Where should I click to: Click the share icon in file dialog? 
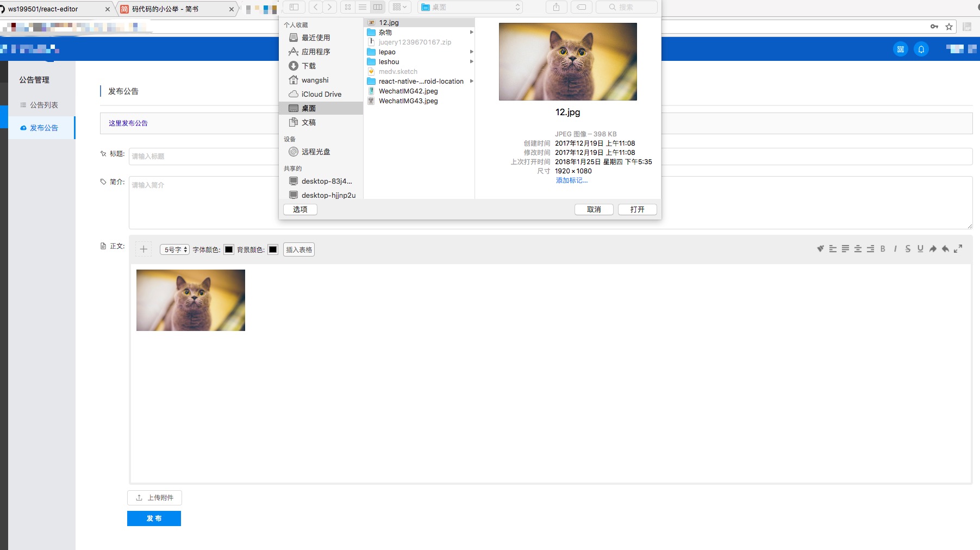click(x=556, y=7)
